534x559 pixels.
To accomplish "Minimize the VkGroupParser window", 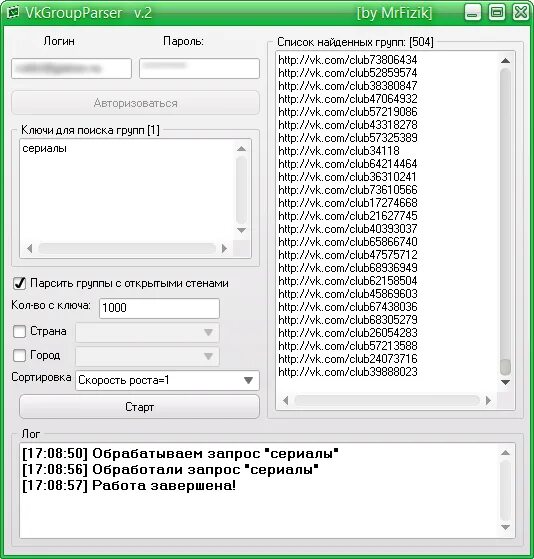I will [x=473, y=12].
